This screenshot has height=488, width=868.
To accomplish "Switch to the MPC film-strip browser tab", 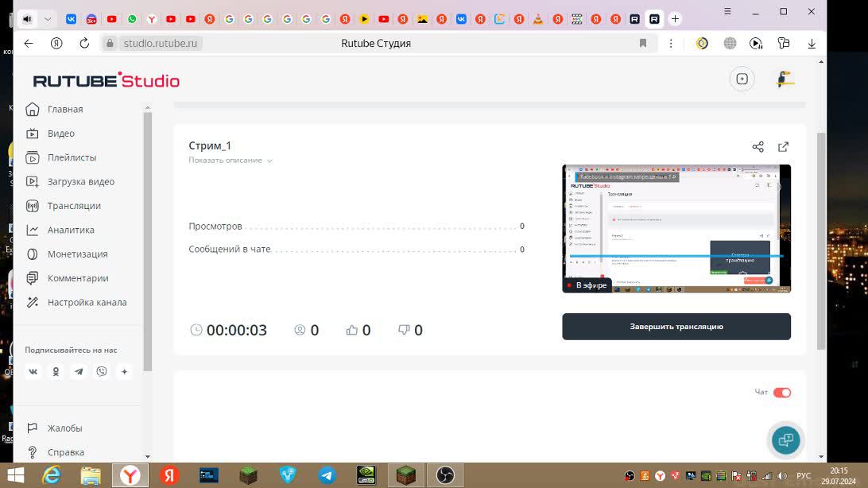I will point(577,19).
